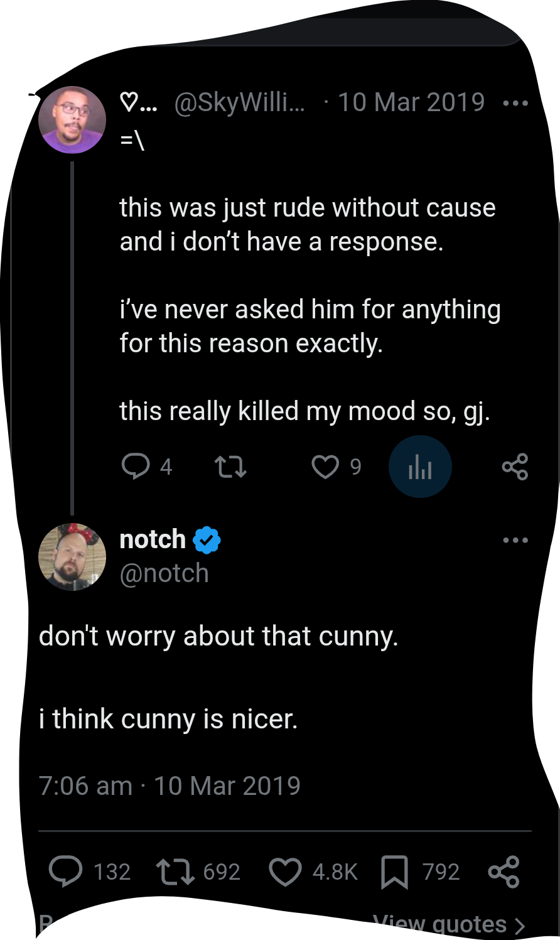The height and width of the screenshot is (940, 560).
Task: Like notch's tweet
Action: 285,872
